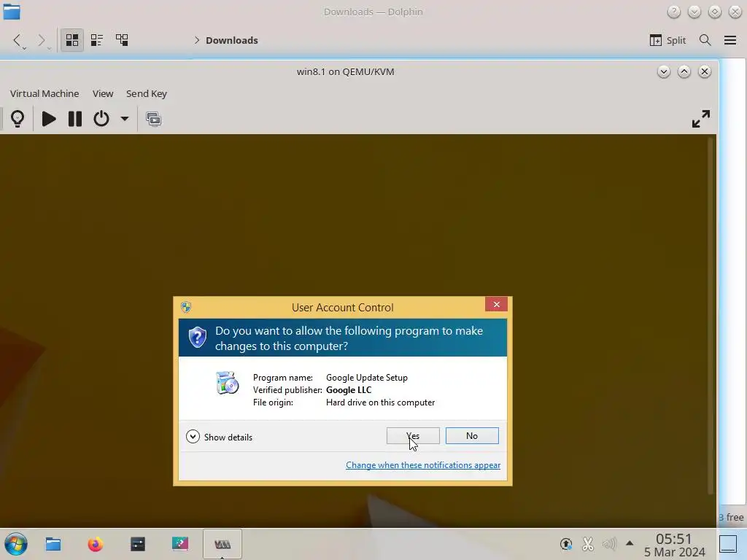The width and height of the screenshot is (747, 560).
Task: Open the file manager from the taskbar
Action: 53,544
